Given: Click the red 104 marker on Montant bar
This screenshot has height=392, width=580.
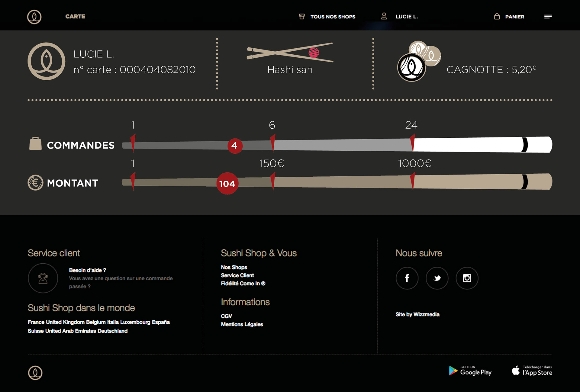Looking at the screenshot, I should pyautogui.click(x=227, y=184).
